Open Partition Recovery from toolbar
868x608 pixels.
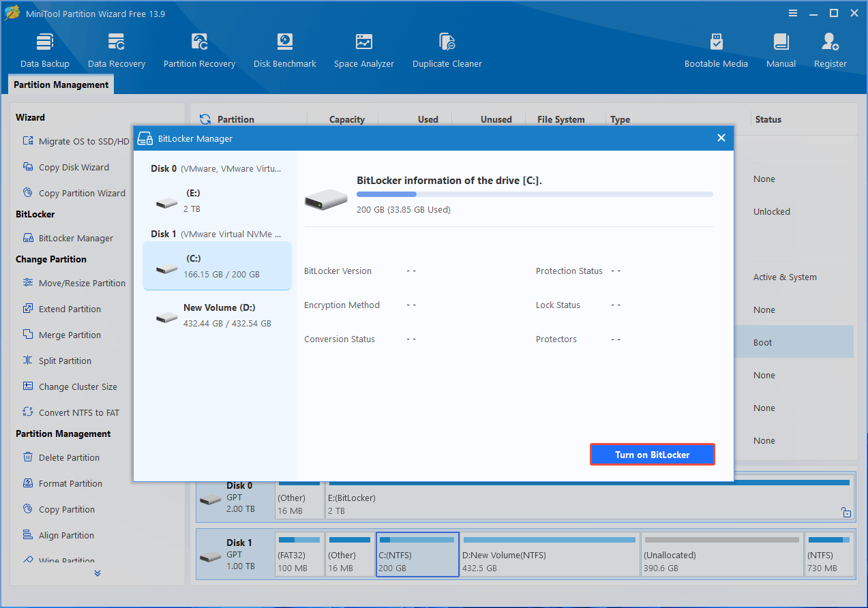tap(199, 50)
